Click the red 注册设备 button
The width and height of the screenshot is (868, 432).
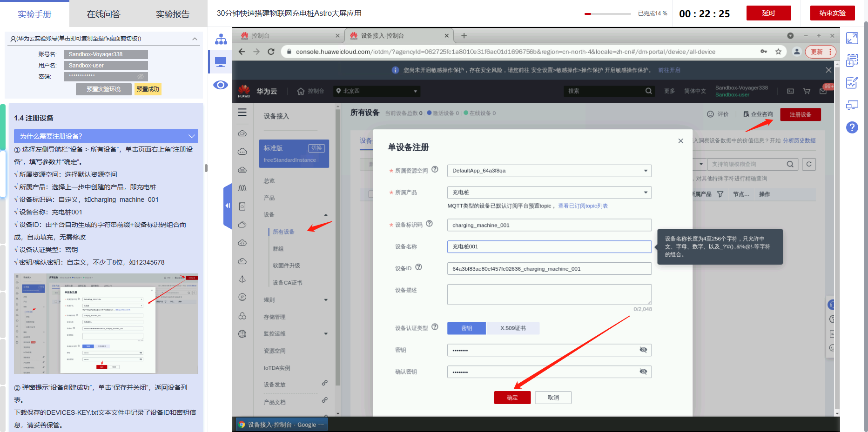(x=801, y=114)
